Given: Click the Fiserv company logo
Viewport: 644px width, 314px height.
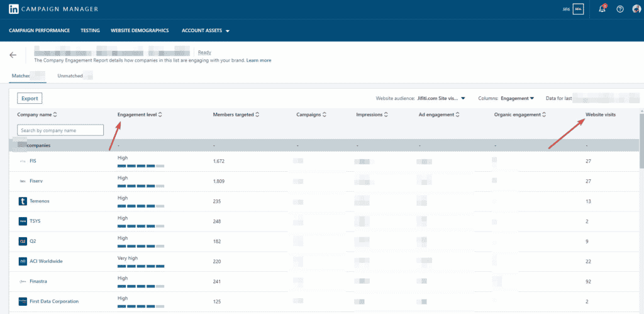Looking at the screenshot, I should [x=23, y=181].
